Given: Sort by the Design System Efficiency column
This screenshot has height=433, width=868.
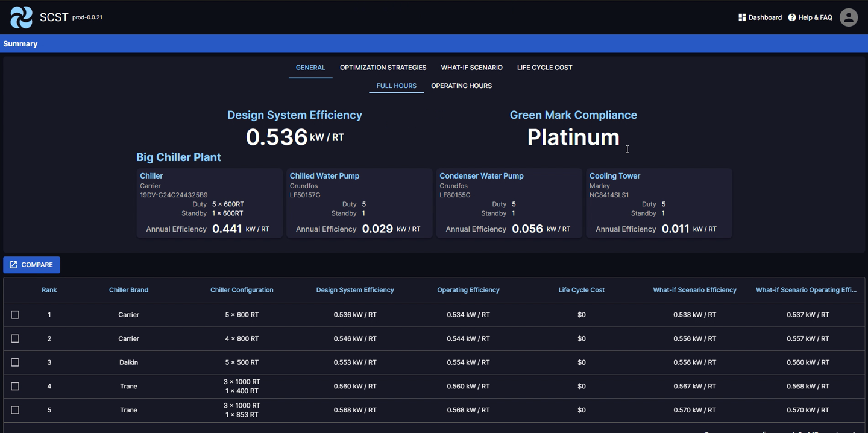Looking at the screenshot, I should (x=354, y=290).
